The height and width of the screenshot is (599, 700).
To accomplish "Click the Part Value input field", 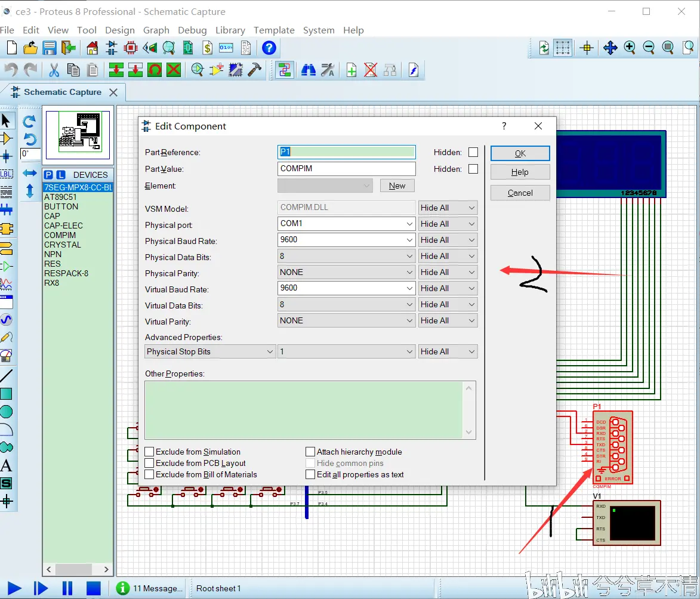I will point(346,169).
